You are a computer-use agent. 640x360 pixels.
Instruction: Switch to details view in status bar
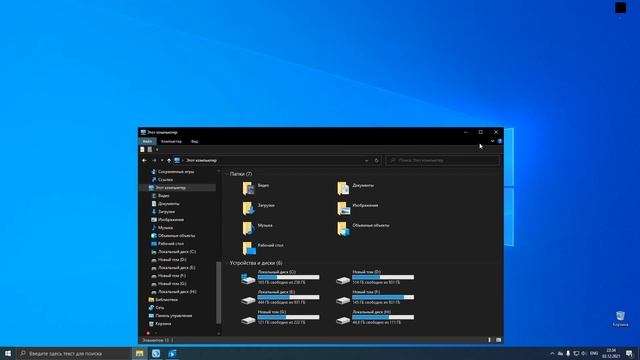[x=490, y=340]
